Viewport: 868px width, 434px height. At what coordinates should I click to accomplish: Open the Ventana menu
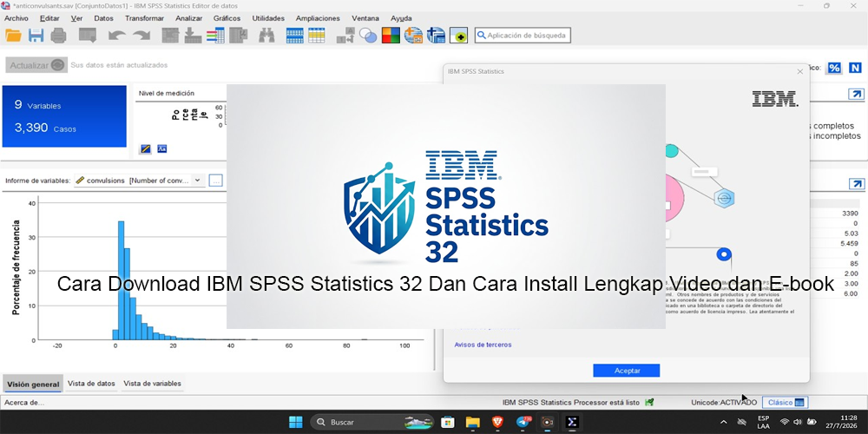(365, 18)
